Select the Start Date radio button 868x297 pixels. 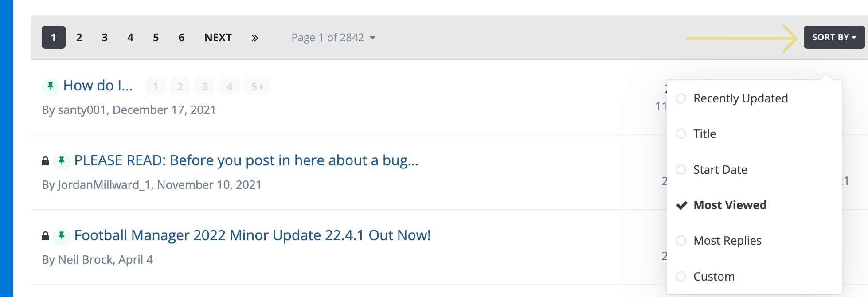681,169
